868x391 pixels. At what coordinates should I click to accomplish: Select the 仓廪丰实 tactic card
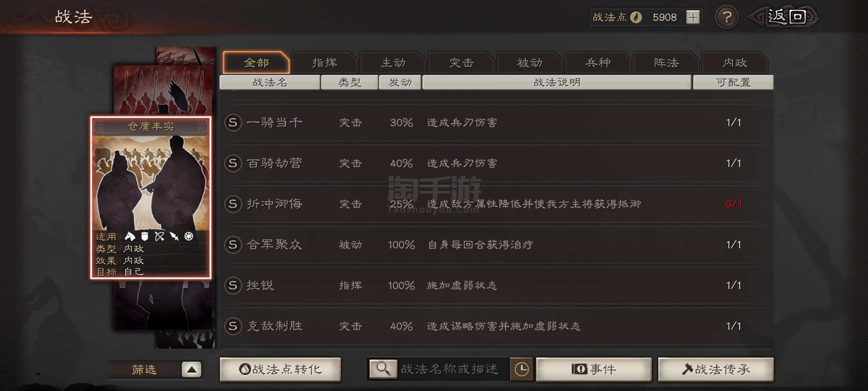point(151,198)
